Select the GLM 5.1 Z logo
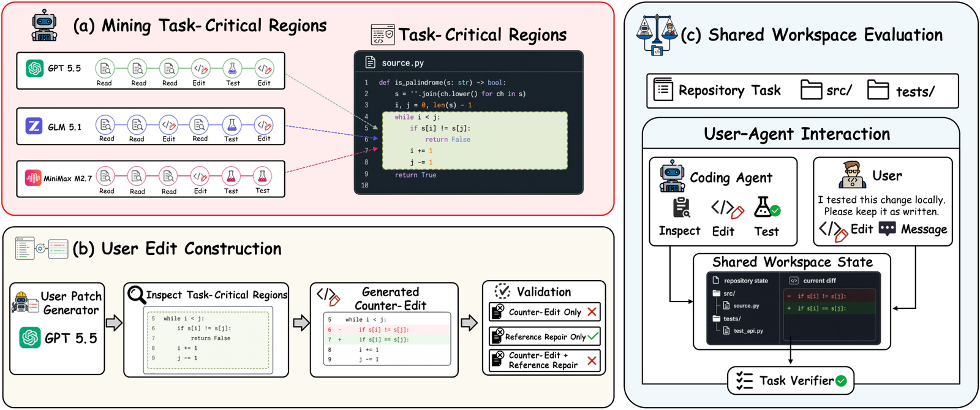Image resolution: width=980 pixels, height=410 pixels. point(34,126)
